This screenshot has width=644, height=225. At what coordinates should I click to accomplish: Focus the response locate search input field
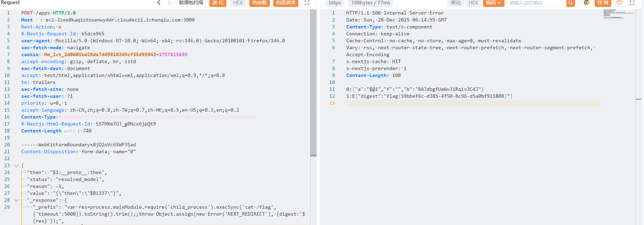click(x=536, y=3)
